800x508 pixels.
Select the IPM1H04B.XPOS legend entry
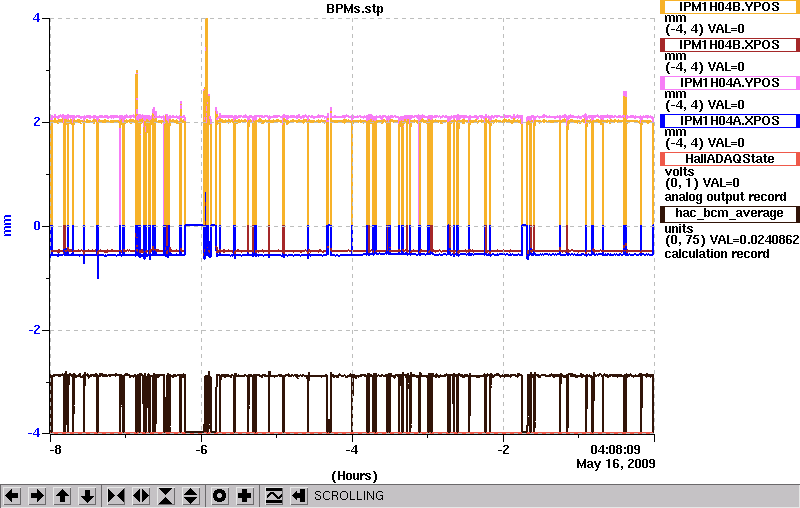click(x=730, y=45)
